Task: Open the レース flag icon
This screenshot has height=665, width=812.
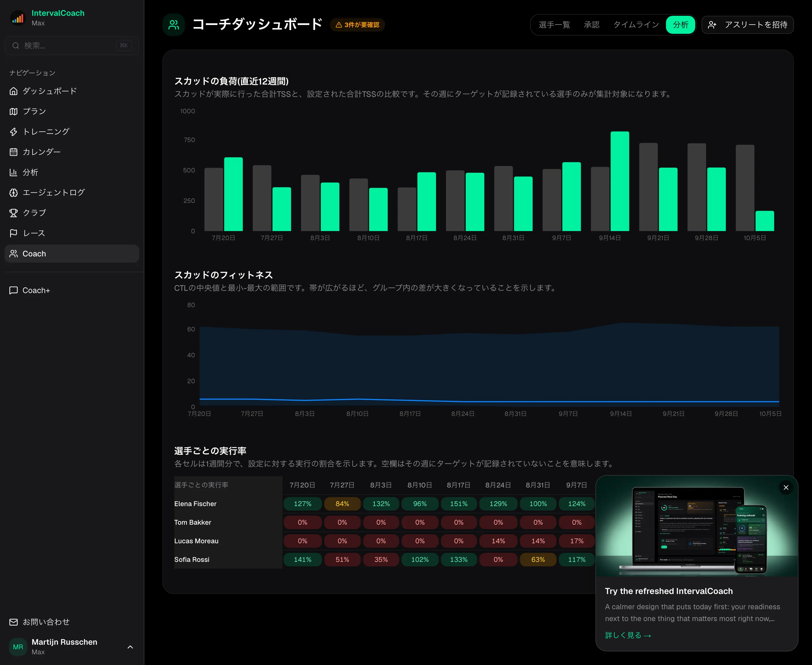Action: pos(14,233)
